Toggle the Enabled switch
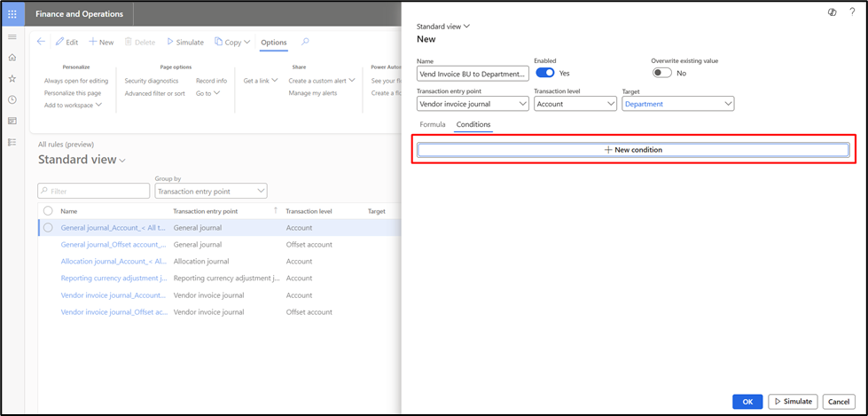The width and height of the screenshot is (868, 416). pos(545,73)
